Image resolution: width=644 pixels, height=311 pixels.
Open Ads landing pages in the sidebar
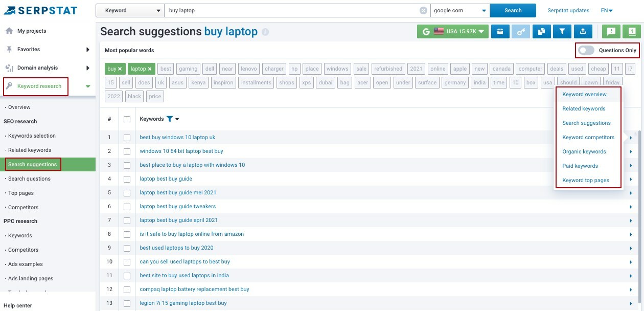(31, 278)
